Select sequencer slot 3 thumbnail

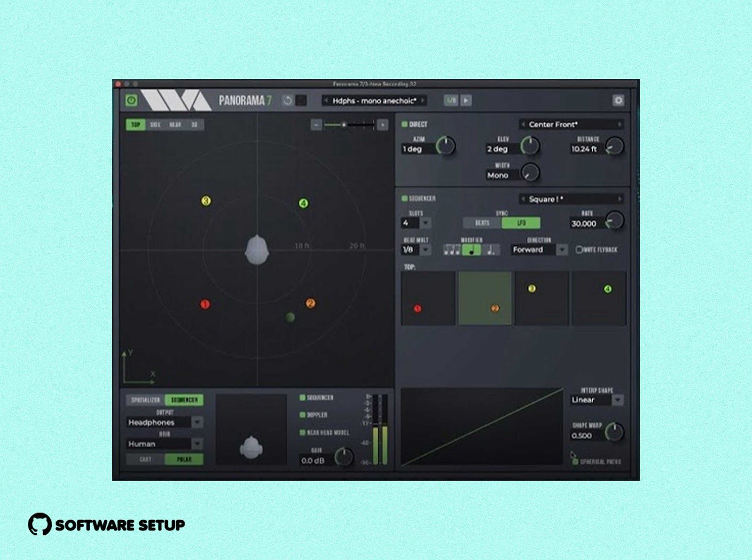click(x=542, y=298)
